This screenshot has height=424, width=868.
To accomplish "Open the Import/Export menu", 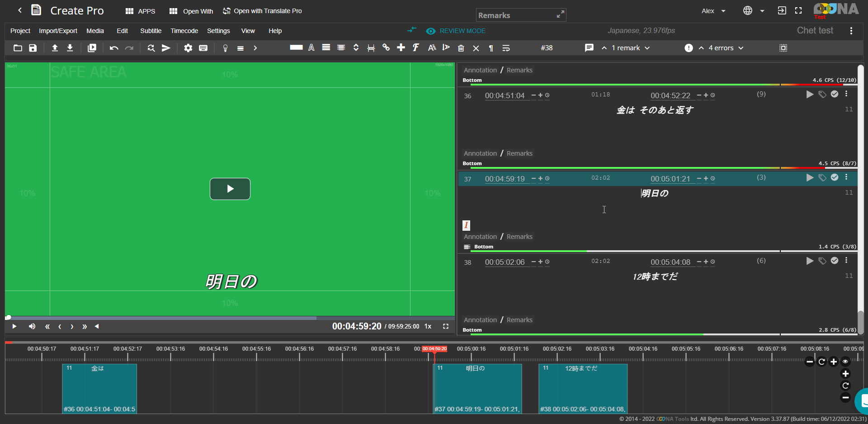I will [x=58, y=31].
